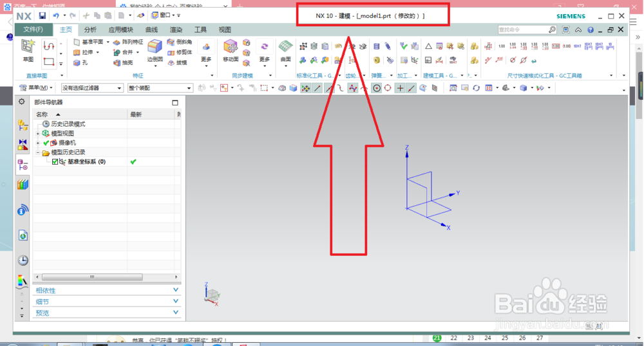The height and width of the screenshot is (346, 644).
Task: Open the Help question mark icon
Action: coord(590,30)
